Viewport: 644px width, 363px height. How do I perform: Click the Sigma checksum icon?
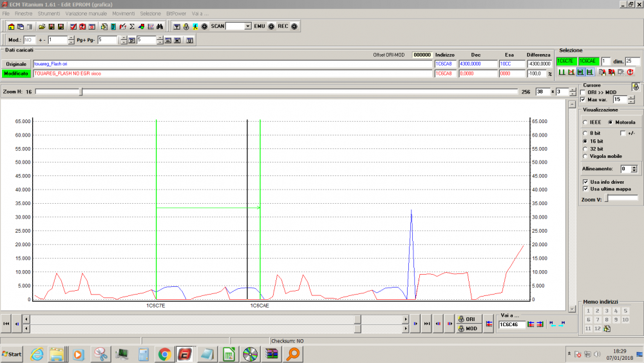[131, 26]
